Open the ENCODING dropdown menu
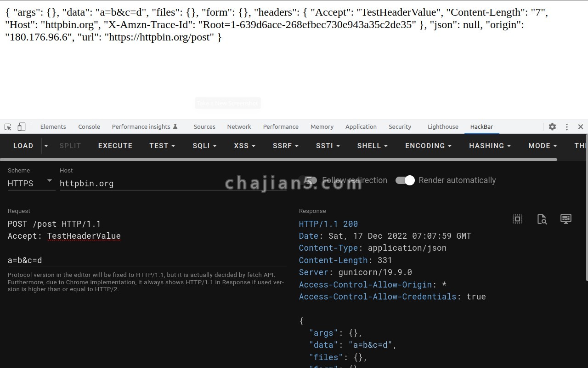The height and width of the screenshot is (368, 588). tap(428, 146)
